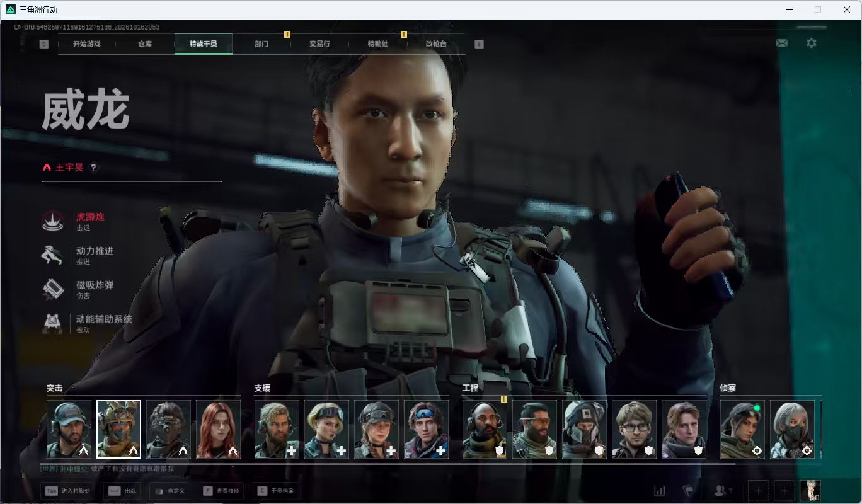Select the engineer wearing clear eyeglasses
Screen dimensions: 862x504
point(634,429)
